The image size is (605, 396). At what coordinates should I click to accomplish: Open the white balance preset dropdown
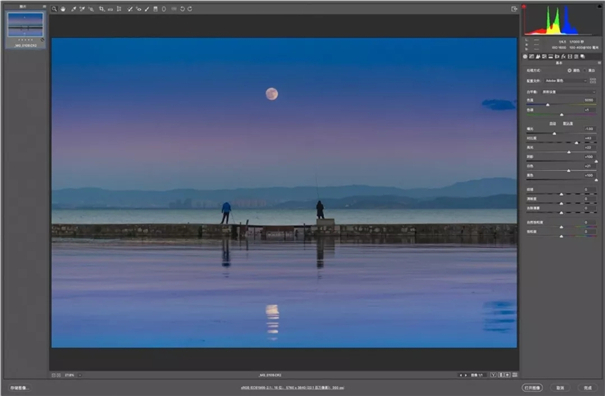coord(569,92)
